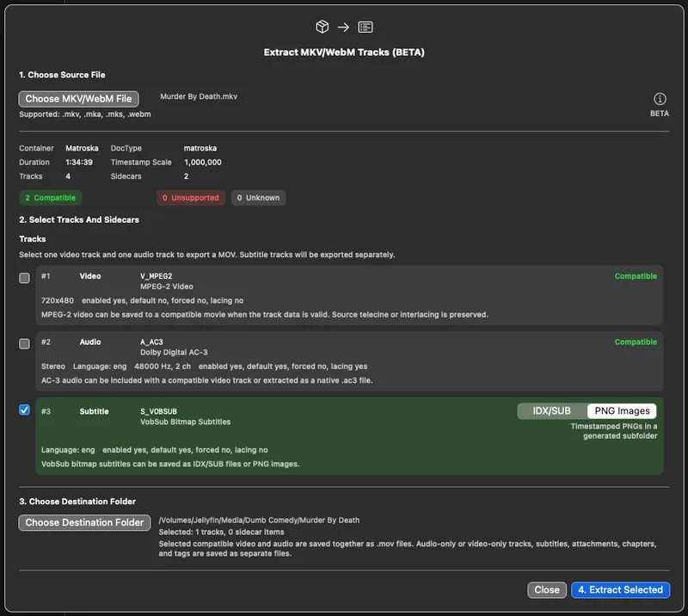Click the 2 Compatible badge
This screenshot has height=616, width=688.
(51, 198)
